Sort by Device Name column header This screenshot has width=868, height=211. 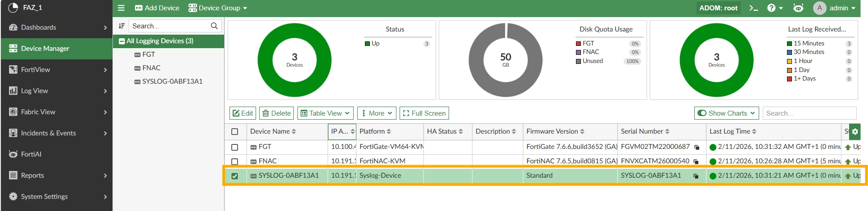pos(273,131)
